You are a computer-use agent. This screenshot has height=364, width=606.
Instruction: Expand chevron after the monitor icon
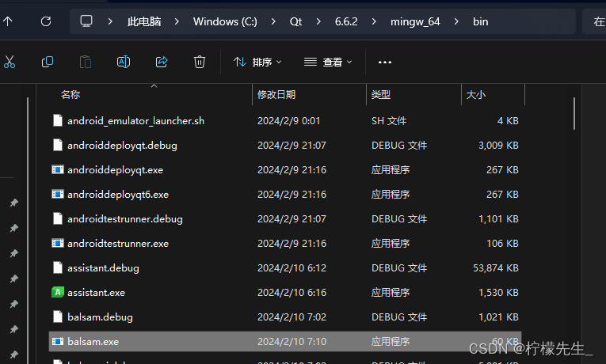[110, 21]
